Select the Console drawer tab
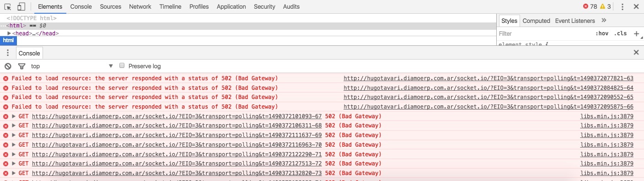This screenshot has height=181, width=644. 29,53
